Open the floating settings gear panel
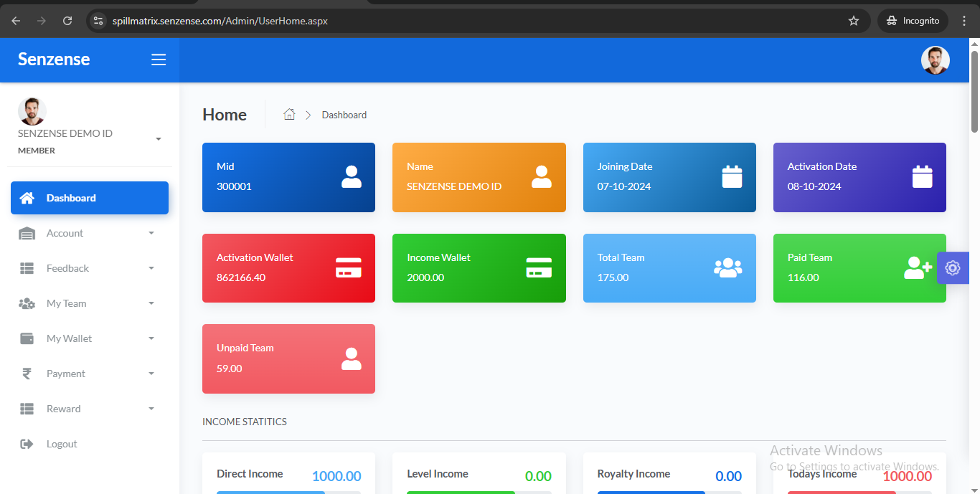The image size is (980, 494). [x=953, y=267]
